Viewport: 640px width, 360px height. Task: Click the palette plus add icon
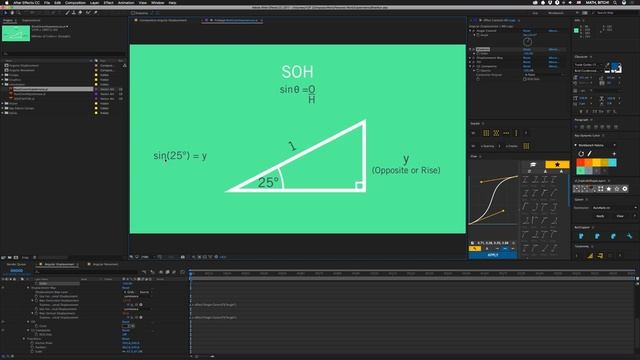coord(614,154)
